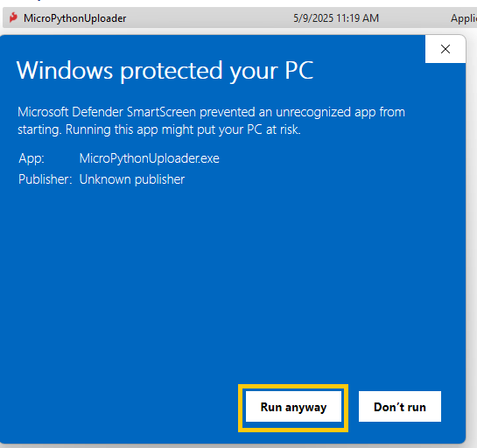Viewport: 477px width, 448px height.
Task: Click the 5/9/2025 11:19 AM date cell
Action: [336, 18]
